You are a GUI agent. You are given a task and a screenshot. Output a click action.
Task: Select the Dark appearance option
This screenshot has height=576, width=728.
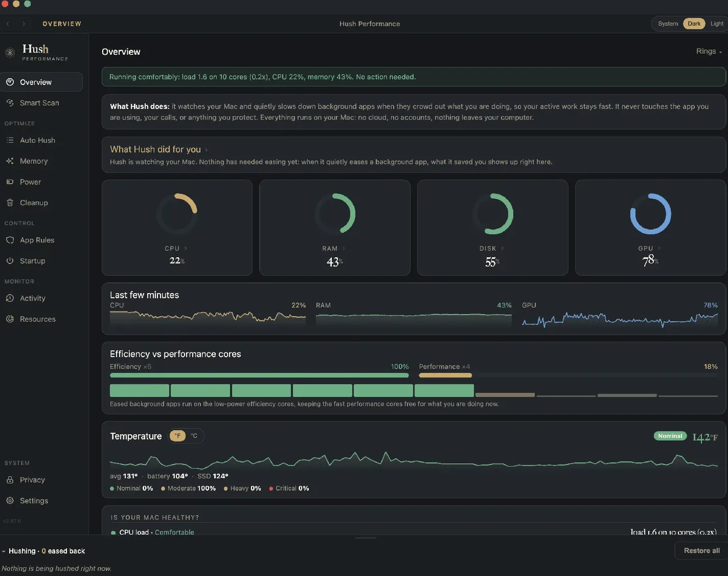[x=694, y=24]
